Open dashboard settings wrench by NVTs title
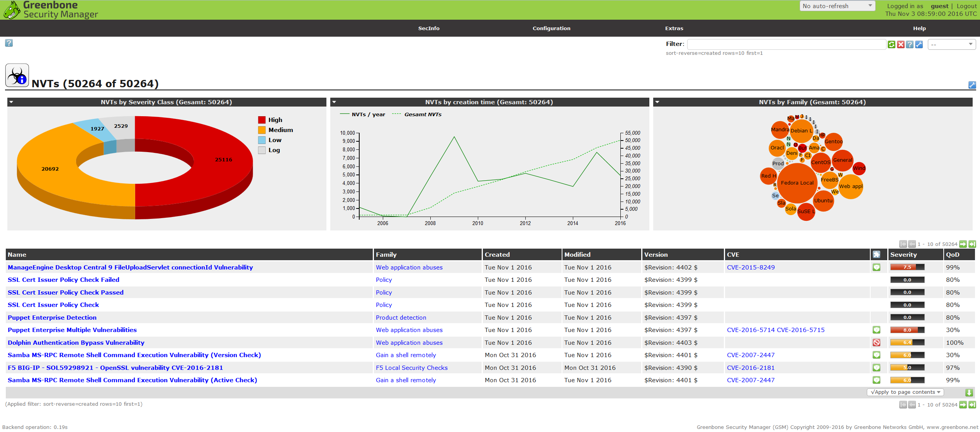The width and height of the screenshot is (980, 432). pyautogui.click(x=972, y=85)
